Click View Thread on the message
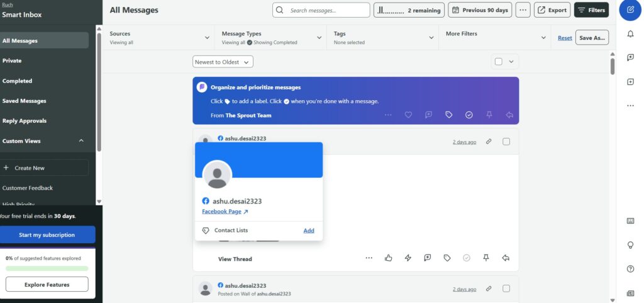Screen dimensions: 644x303 pos(235,259)
